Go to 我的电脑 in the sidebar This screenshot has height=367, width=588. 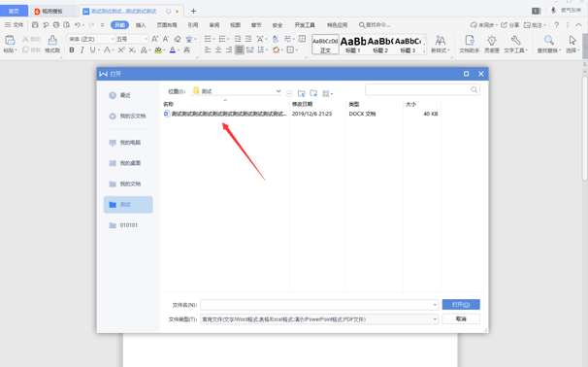click(x=125, y=143)
